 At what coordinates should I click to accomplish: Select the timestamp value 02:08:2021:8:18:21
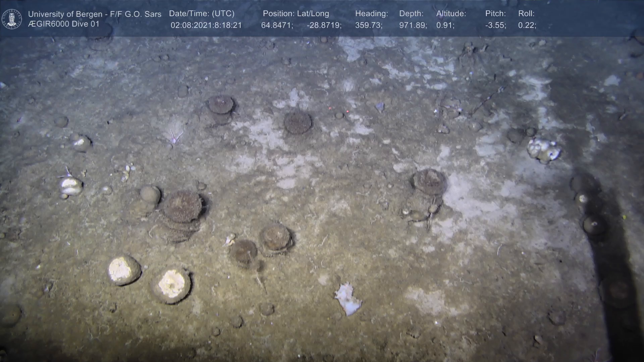(x=206, y=25)
